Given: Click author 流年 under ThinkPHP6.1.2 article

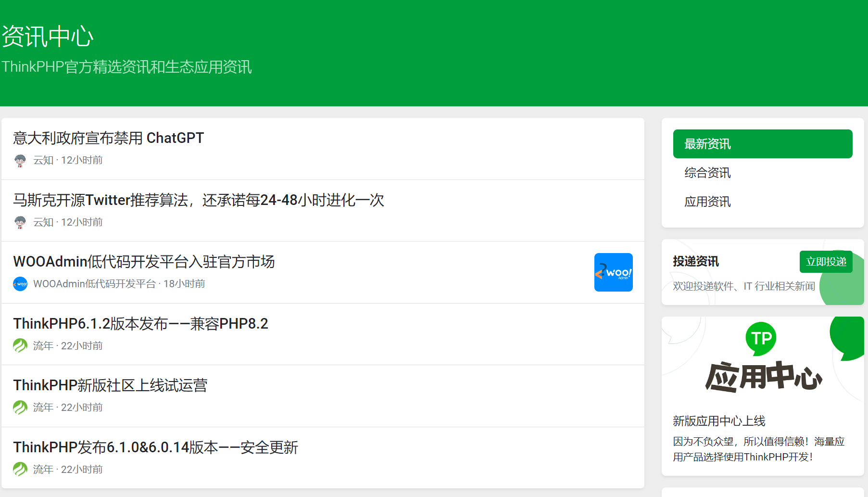Looking at the screenshot, I should coord(43,345).
